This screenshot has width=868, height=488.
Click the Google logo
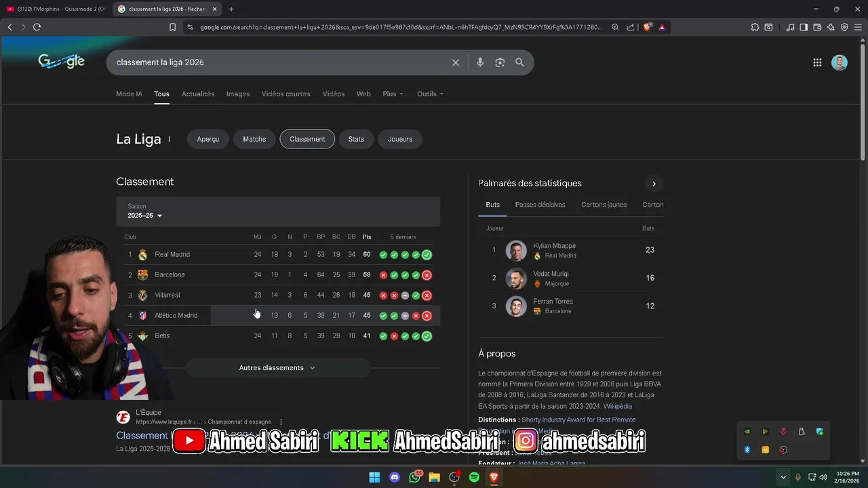point(61,62)
